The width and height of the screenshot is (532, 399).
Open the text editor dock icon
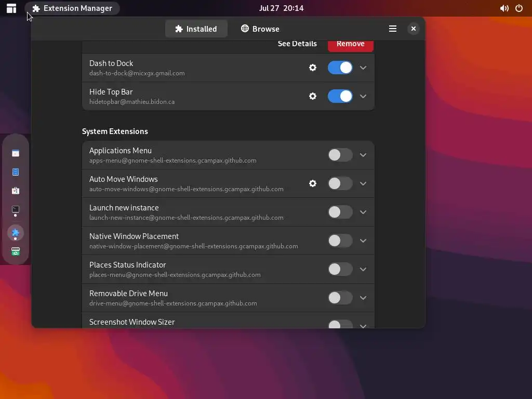pyautogui.click(x=16, y=172)
